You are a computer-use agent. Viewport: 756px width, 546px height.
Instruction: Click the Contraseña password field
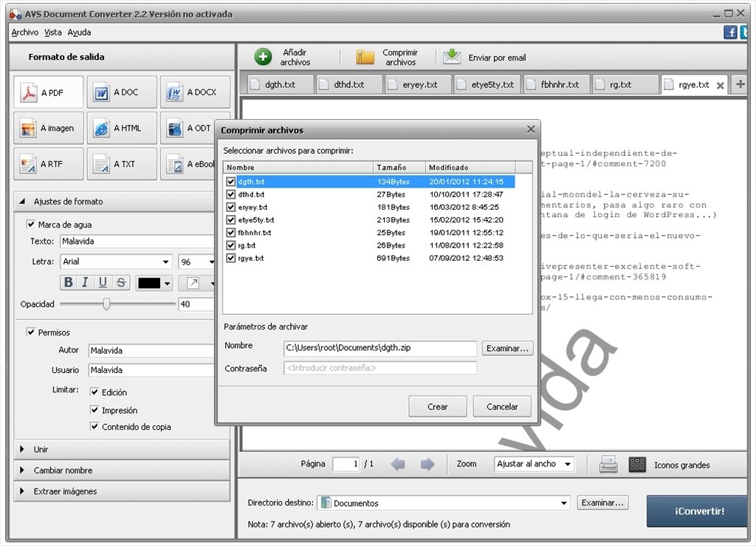(x=380, y=368)
